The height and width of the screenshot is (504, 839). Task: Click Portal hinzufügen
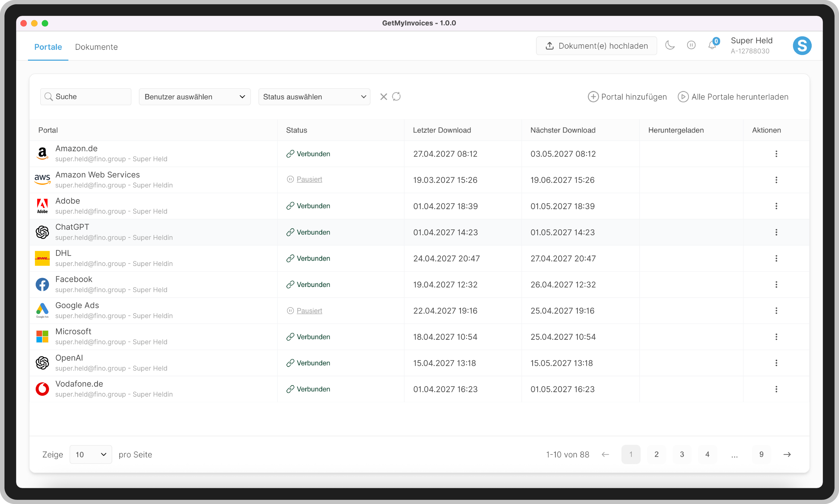(x=627, y=97)
